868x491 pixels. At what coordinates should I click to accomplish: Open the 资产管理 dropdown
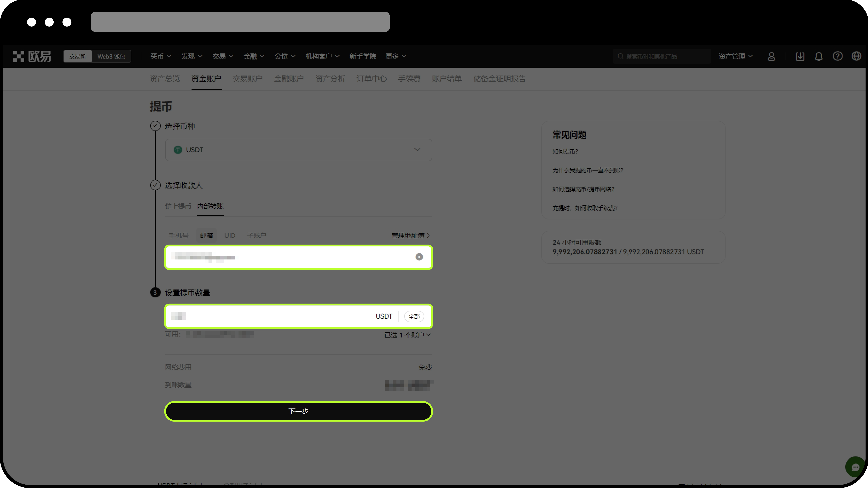point(735,56)
